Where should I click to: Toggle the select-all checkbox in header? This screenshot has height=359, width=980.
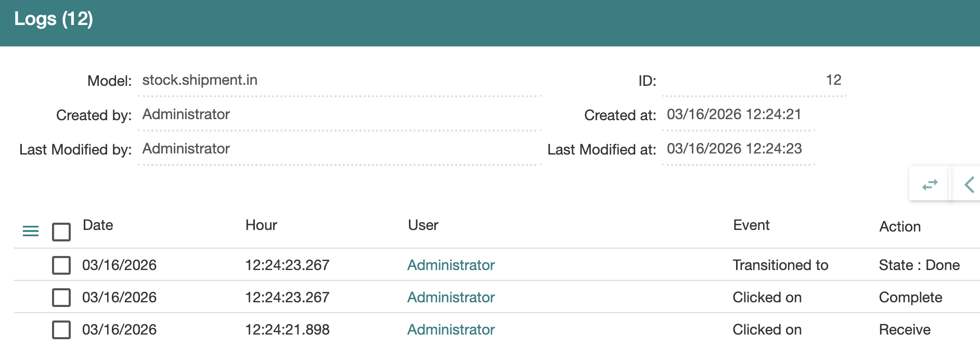pyautogui.click(x=61, y=232)
